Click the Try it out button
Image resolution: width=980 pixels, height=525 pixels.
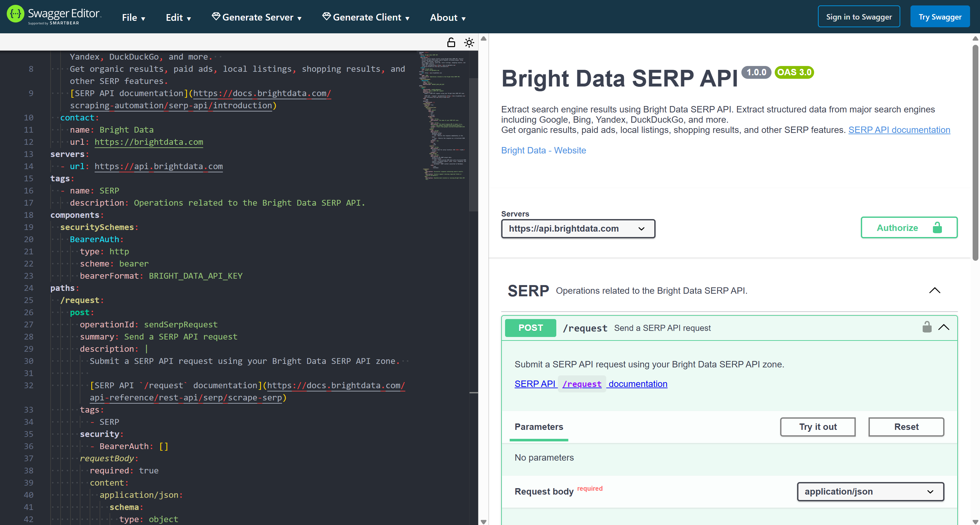coord(818,426)
